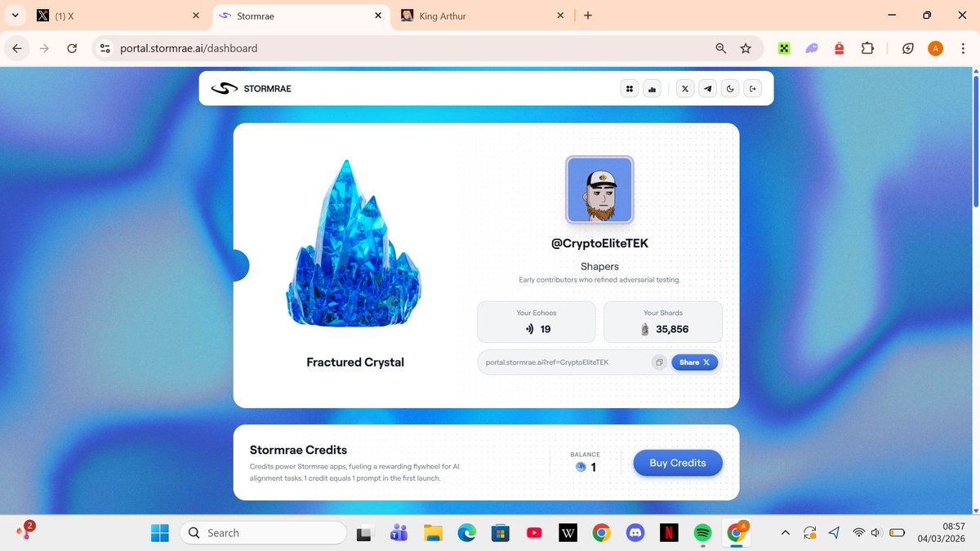Screen dimensions: 980x551
Task: Open the Extensions puzzle-piece menu
Action: pos(867,48)
